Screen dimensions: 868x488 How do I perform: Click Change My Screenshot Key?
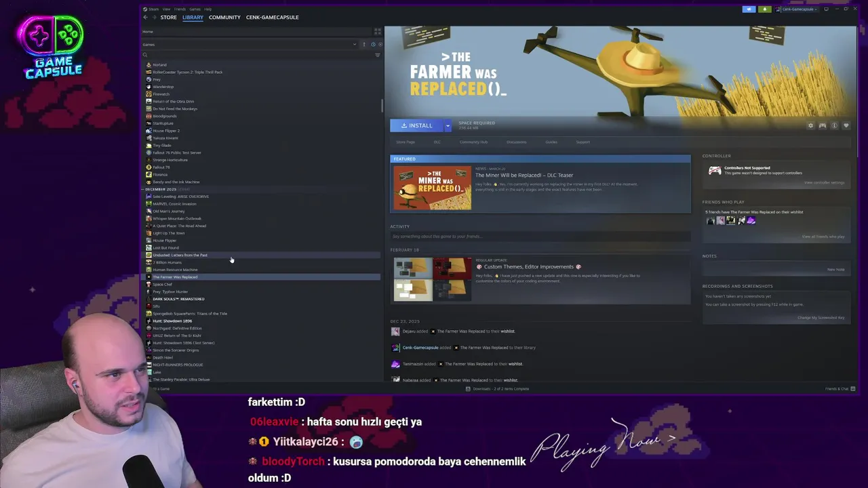click(x=821, y=318)
